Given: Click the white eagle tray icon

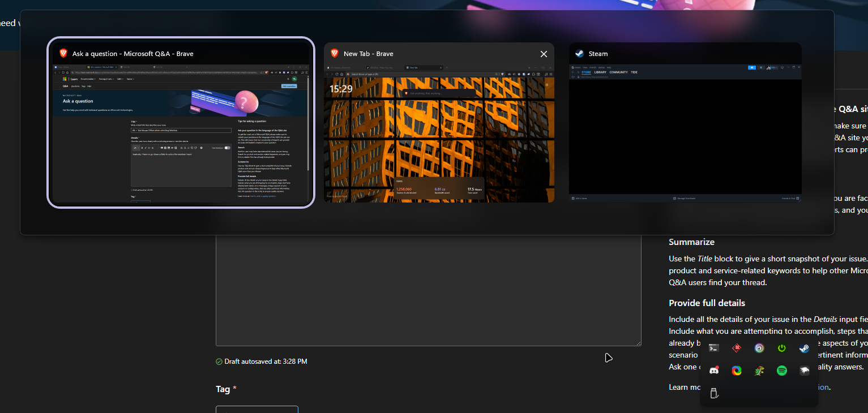Looking at the screenshot, I should (x=804, y=371).
